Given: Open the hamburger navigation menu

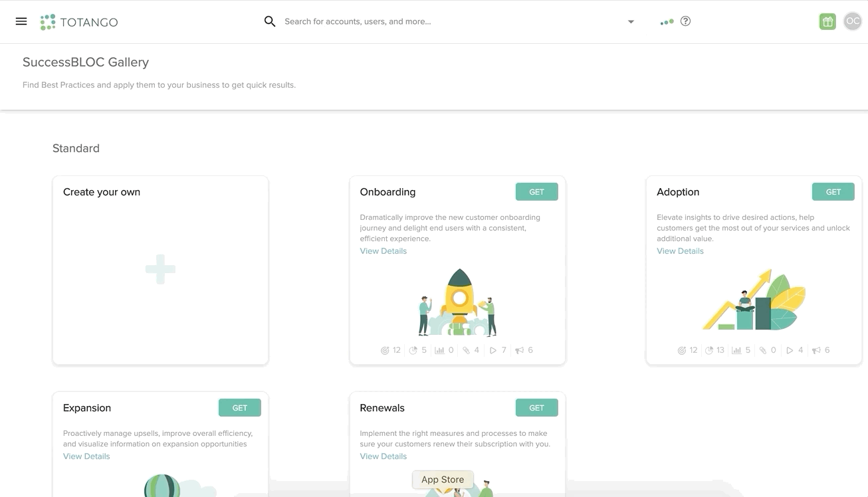Looking at the screenshot, I should coord(21,21).
